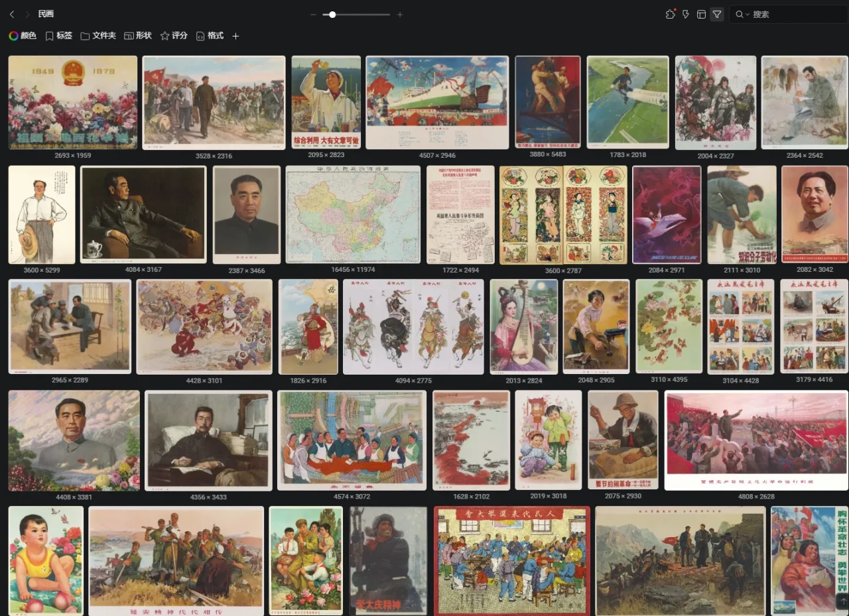Click the lightning bolt quick action icon
The width and height of the screenshot is (849, 616).
[x=686, y=14]
